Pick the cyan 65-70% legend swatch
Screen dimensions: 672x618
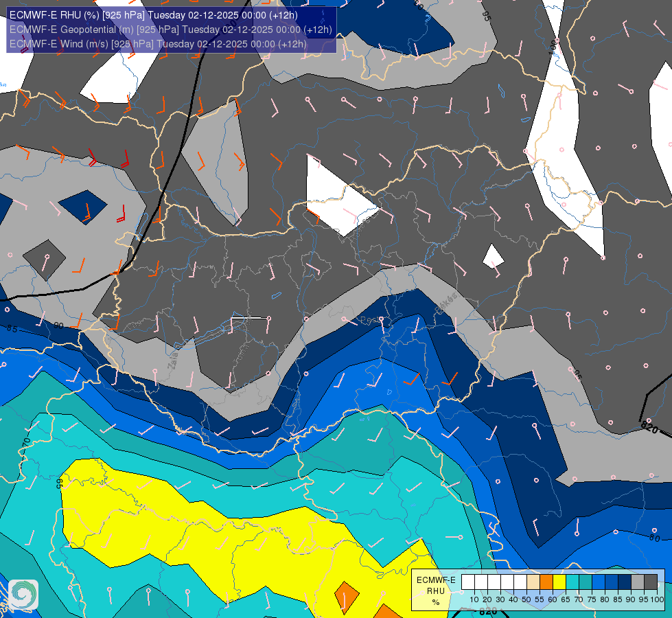pyautogui.click(x=572, y=582)
